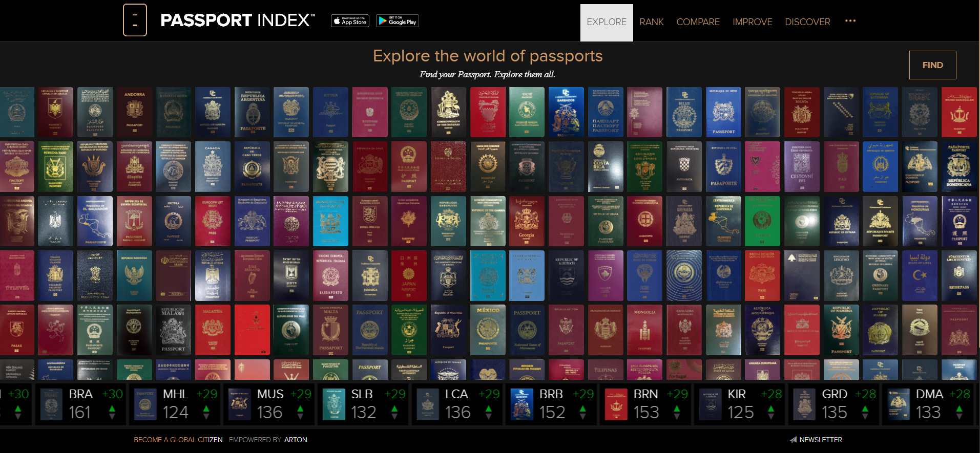Select the Iceland passport cover
980x453 pixels.
click(x=56, y=275)
